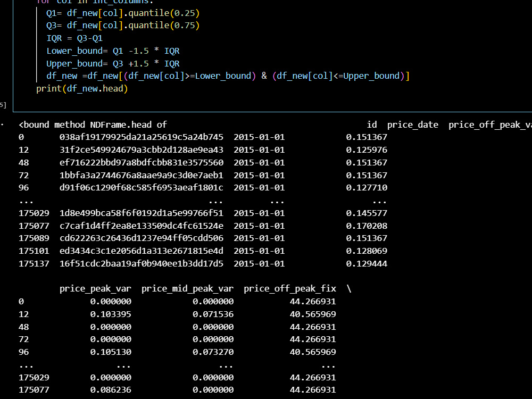This screenshot has width=532, height=399.
Task: Click the 40.565969 value in lower table row 96
Action: [313, 352]
